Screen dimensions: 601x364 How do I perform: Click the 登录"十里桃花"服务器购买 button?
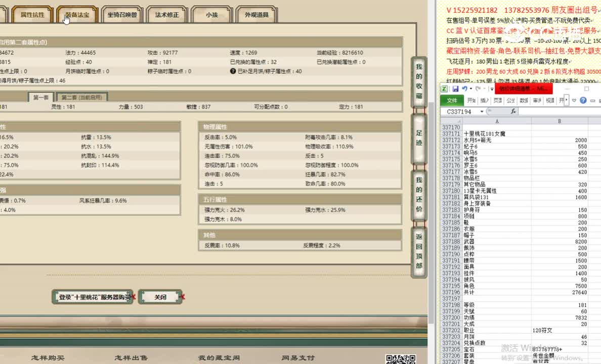point(93,297)
